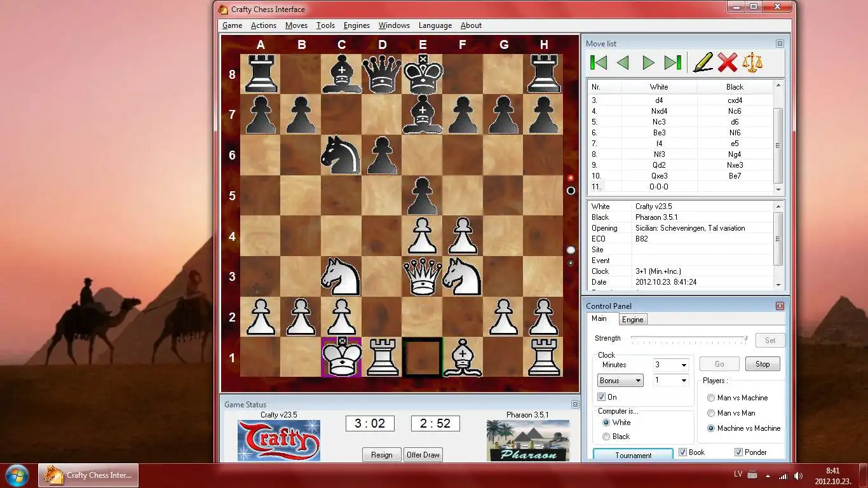Viewport: 868px width, 488px height.
Task: Toggle the Ponder checkbox
Action: click(x=738, y=452)
